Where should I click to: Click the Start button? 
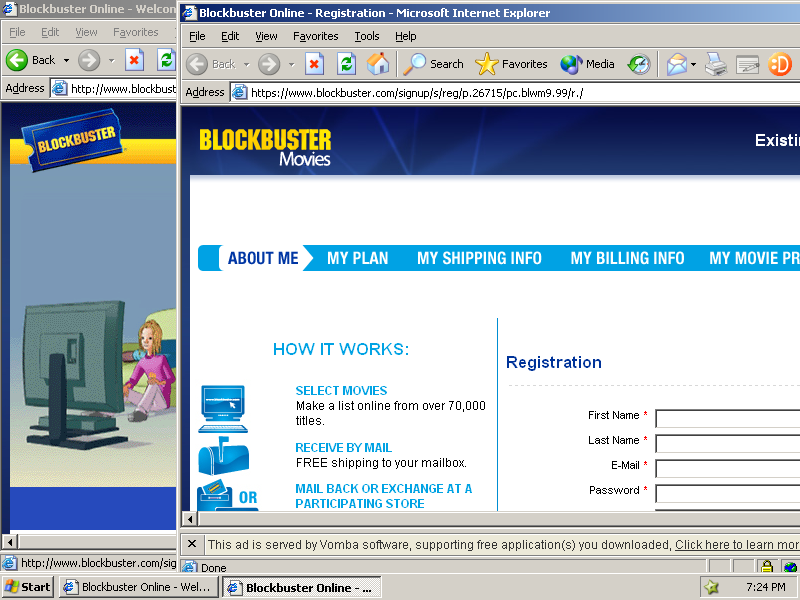(28, 587)
